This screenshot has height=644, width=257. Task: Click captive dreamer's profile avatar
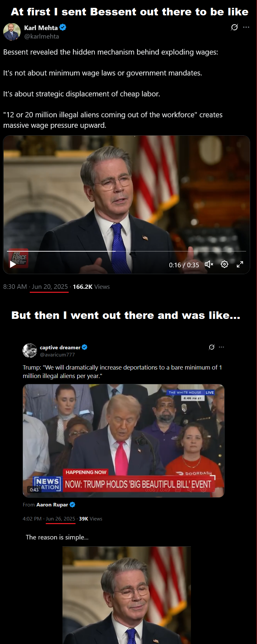[30, 351]
